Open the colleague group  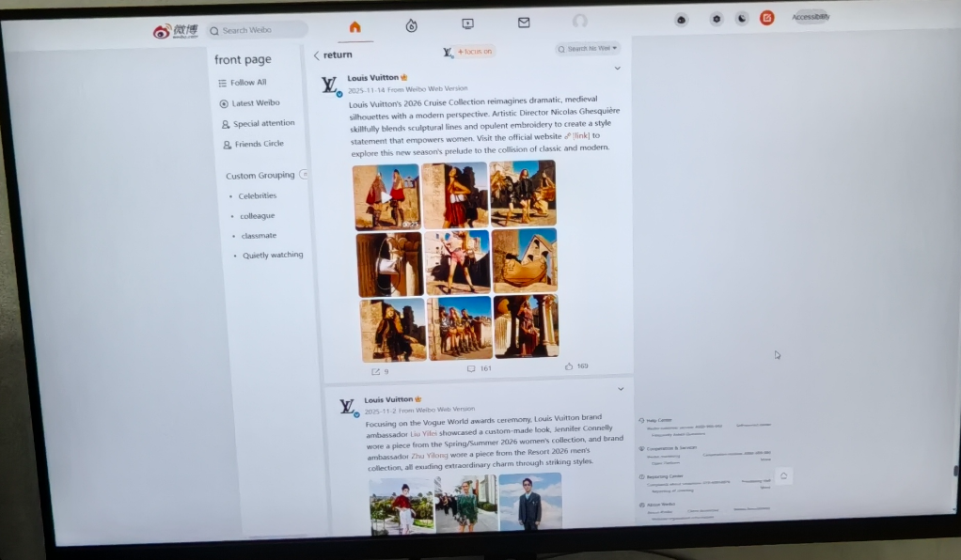[257, 216]
